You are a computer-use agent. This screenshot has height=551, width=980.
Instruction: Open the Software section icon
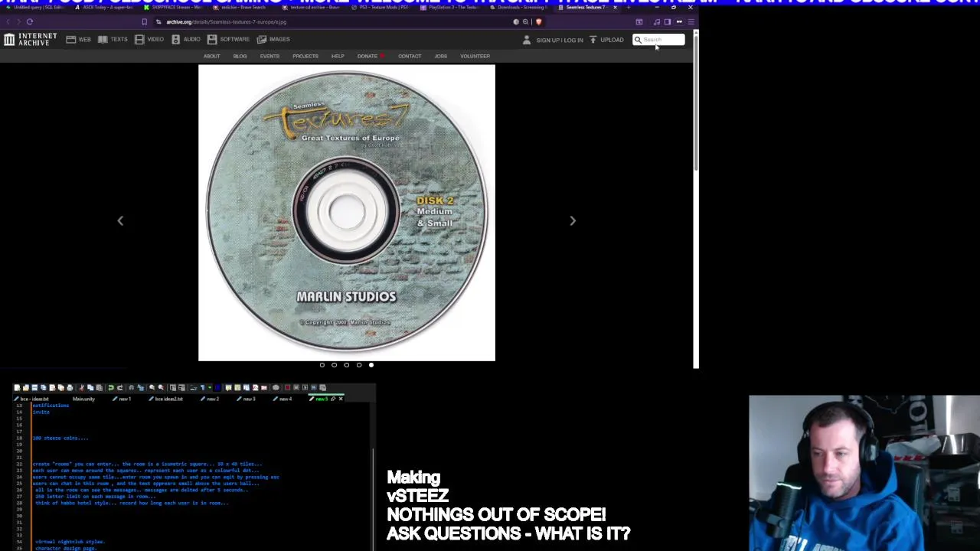(212, 39)
